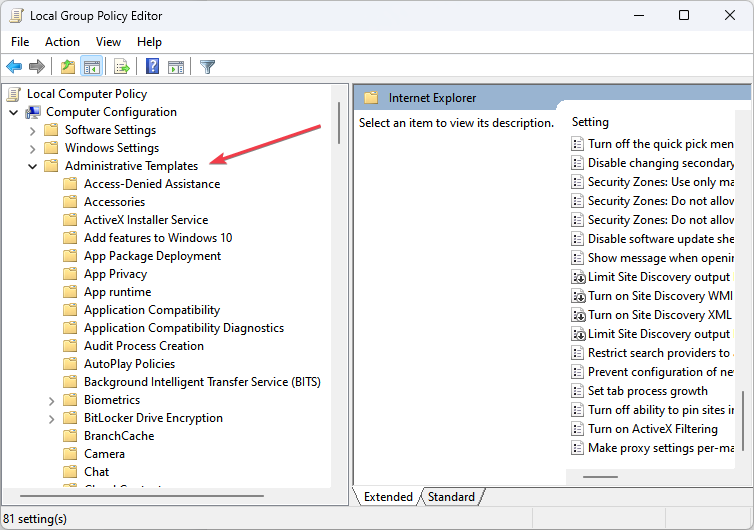The width and height of the screenshot is (754, 530).
Task: Expand the Biometrics folder
Action: (x=51, y=401)
